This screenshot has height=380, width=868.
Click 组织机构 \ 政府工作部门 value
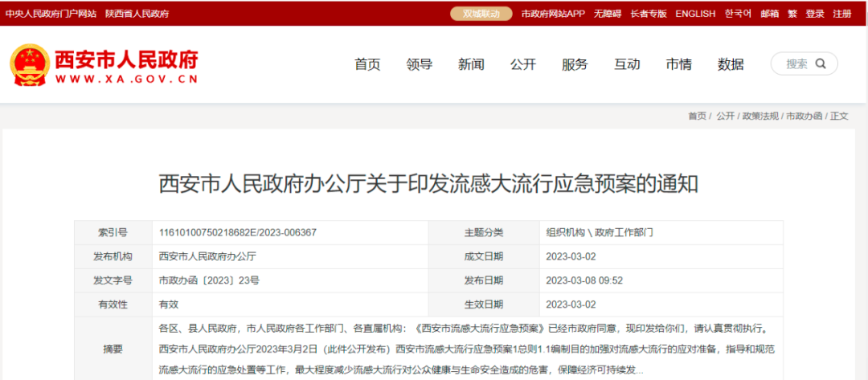(x=599, y=233)
